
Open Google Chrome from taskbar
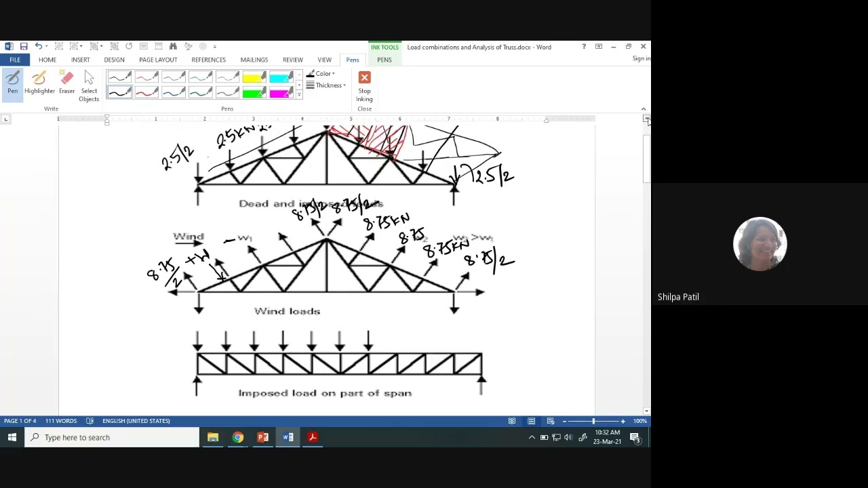(x=238, y=437)
